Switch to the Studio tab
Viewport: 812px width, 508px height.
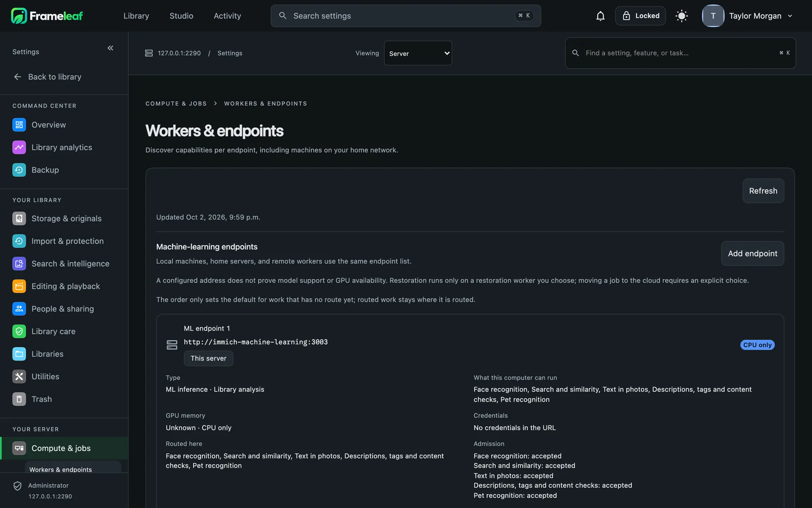tap(181, 16)
